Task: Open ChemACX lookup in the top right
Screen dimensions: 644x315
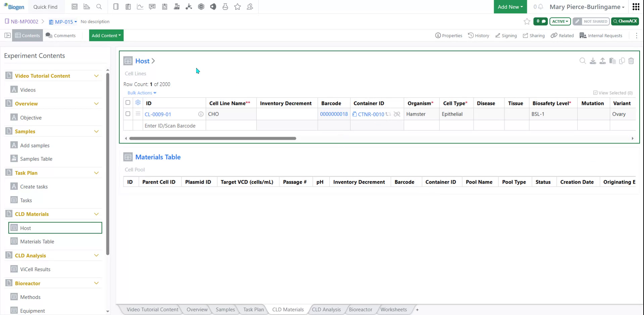Action: (x=625, y=21)
